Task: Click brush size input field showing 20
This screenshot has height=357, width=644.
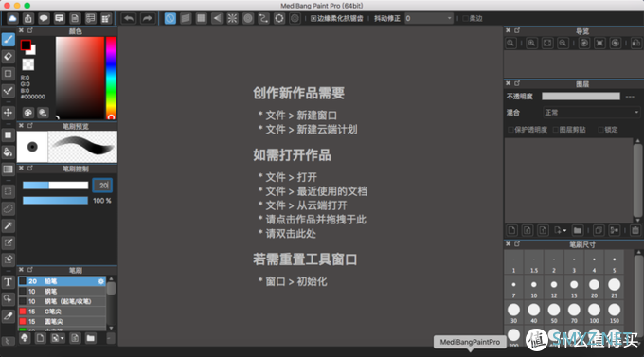Action: click(102, 186)
